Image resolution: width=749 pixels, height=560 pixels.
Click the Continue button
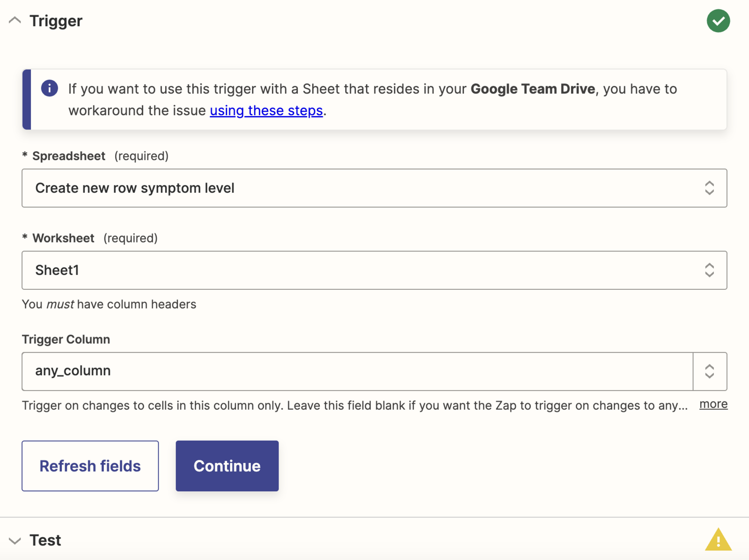pyautogui.click(x=227, y=466)
